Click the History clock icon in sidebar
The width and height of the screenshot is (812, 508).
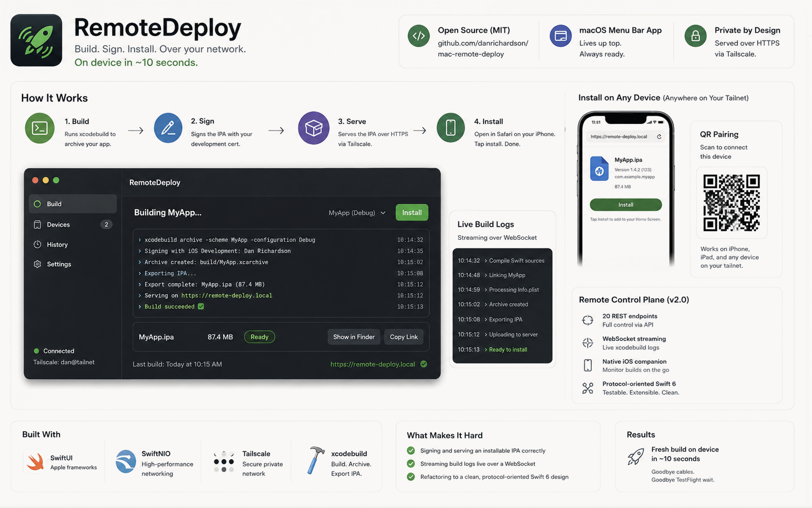click(37, 244)
